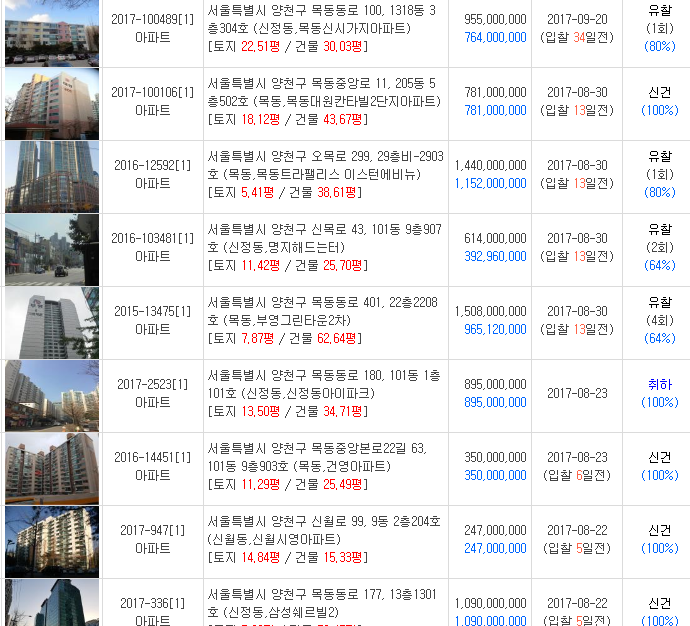Open thumbnail photo of 신정동아이파크 listing
Viewport: 690px width, 626px height.
[52, 396]
